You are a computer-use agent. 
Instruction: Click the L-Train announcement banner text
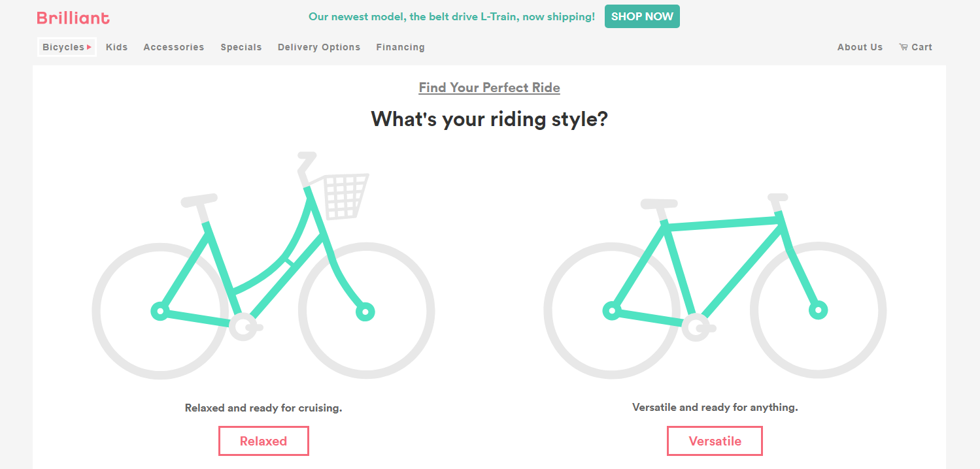(x=451, y=17)
